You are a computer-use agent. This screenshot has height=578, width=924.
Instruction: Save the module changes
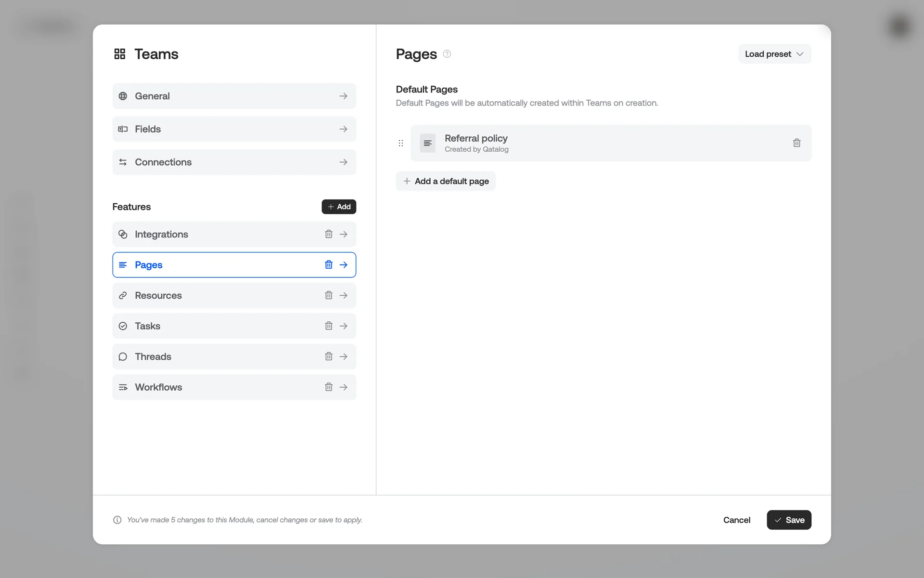click(x=789, y=520)
